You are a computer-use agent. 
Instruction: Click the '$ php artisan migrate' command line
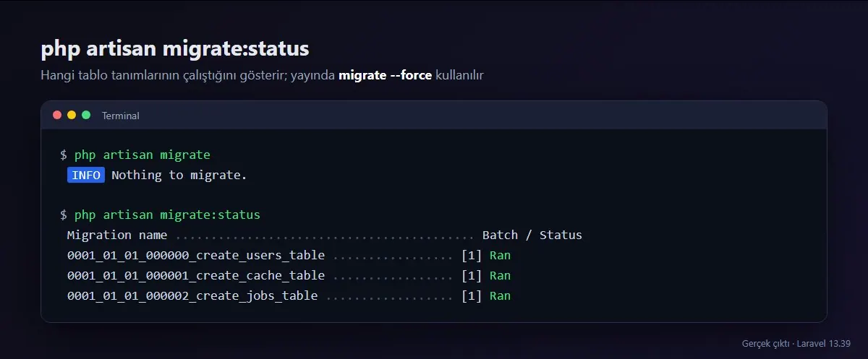[135, 155]
